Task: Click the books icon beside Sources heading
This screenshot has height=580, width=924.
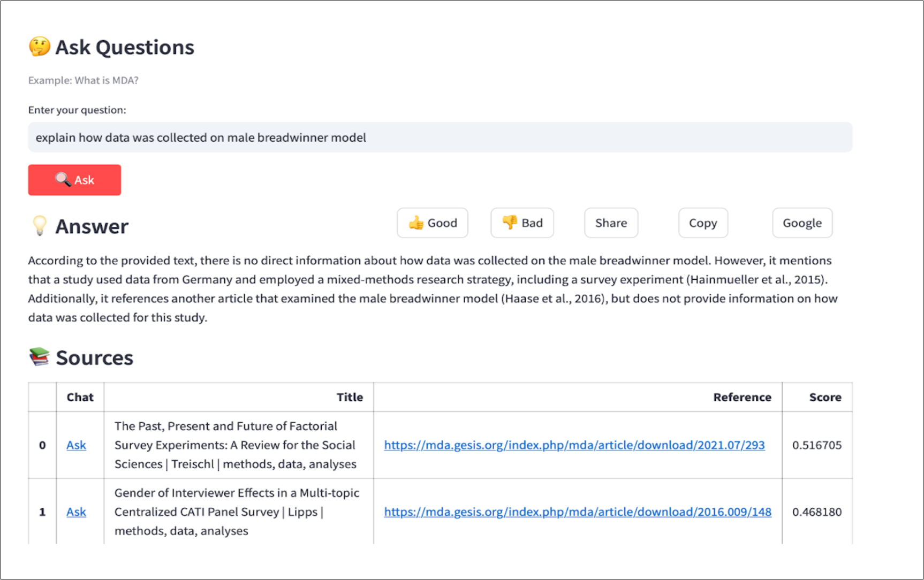Action: 39,357
